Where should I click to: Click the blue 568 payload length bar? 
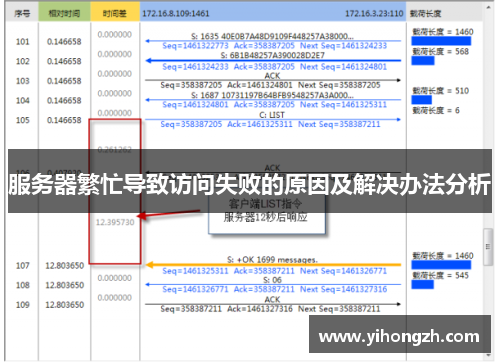coord(423,61)
